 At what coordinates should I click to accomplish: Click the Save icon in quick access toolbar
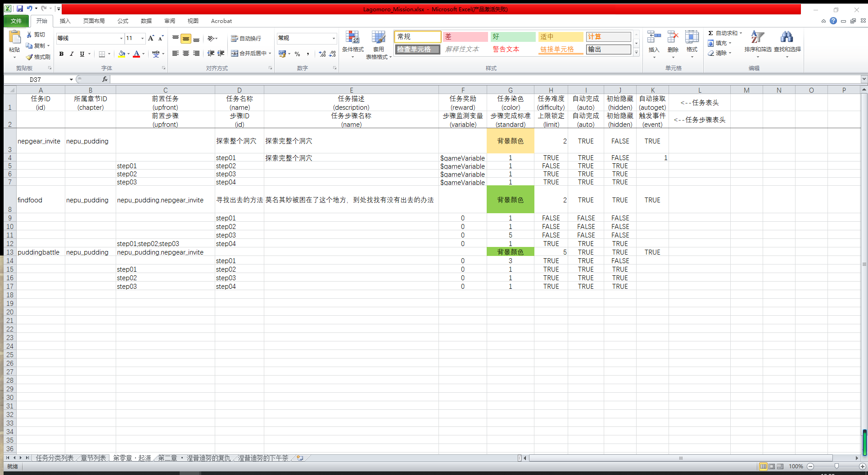point(20,9)
